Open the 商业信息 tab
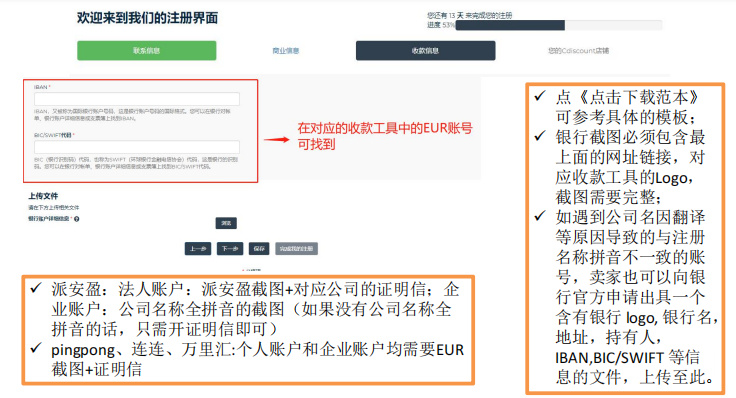This screenshot has height=398, width=736. pos(286,51)
